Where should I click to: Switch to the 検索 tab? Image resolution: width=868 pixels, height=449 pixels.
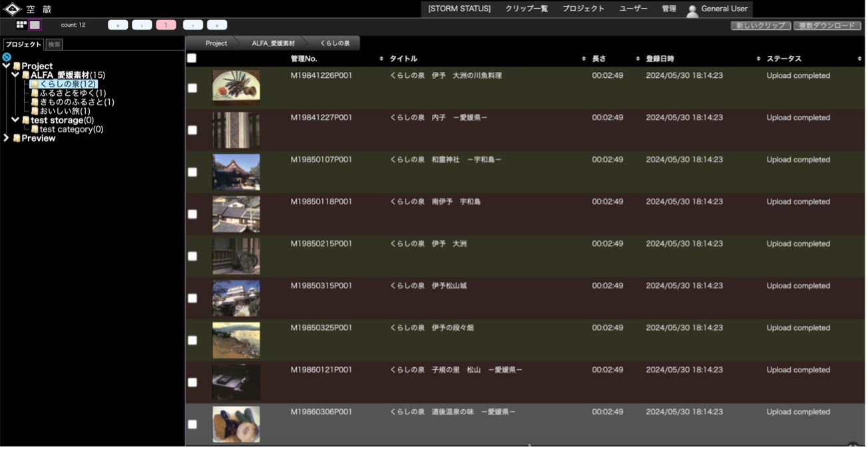tap(54, 45)
